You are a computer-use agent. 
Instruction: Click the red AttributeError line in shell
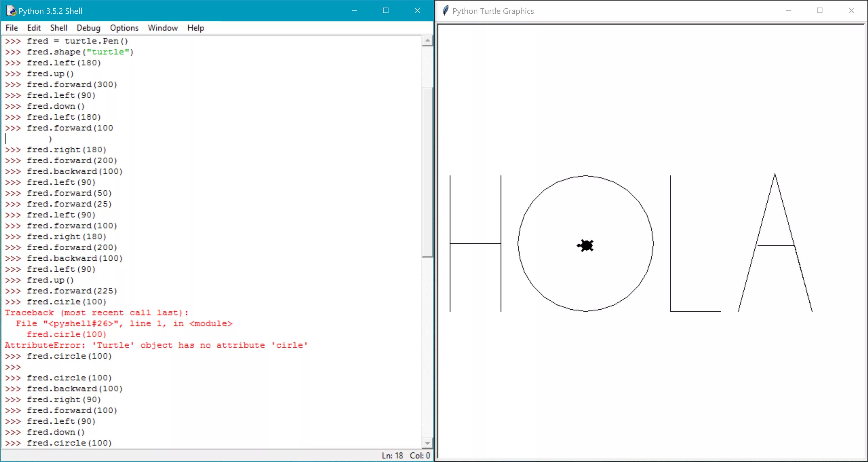[156, 345]
